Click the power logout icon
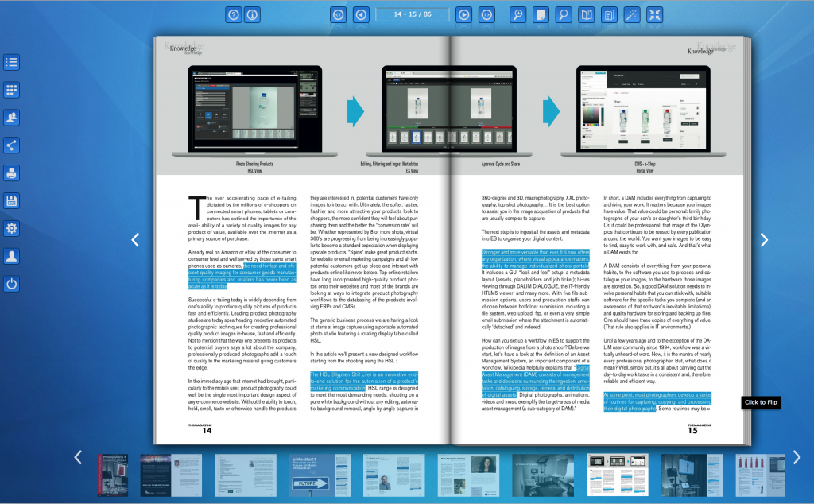This screenshot has width=814, height=504. point(11,284)
